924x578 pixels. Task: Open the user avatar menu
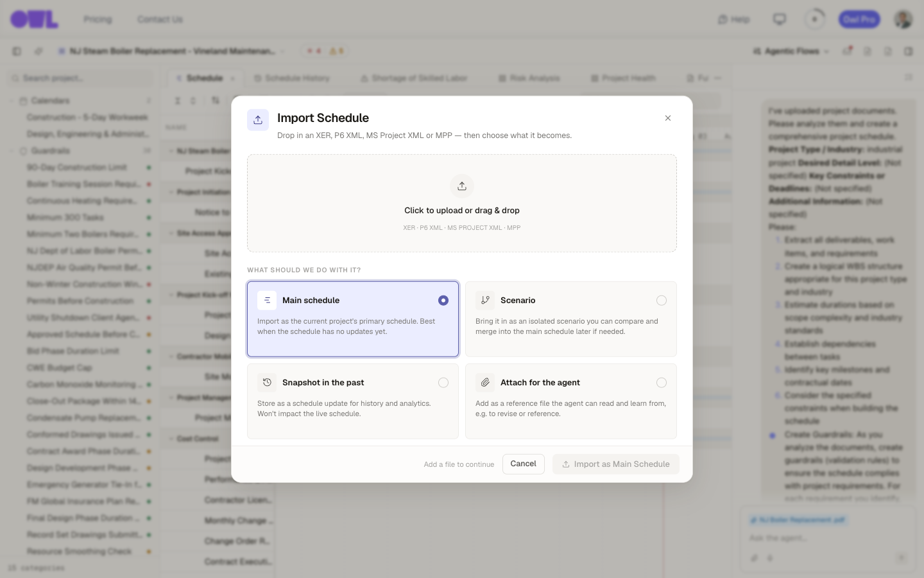[903, 19]
